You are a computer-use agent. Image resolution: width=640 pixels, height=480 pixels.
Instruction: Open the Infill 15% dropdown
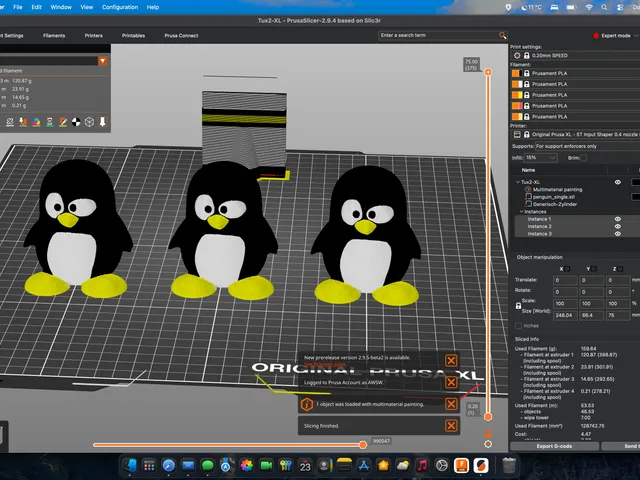540,158
